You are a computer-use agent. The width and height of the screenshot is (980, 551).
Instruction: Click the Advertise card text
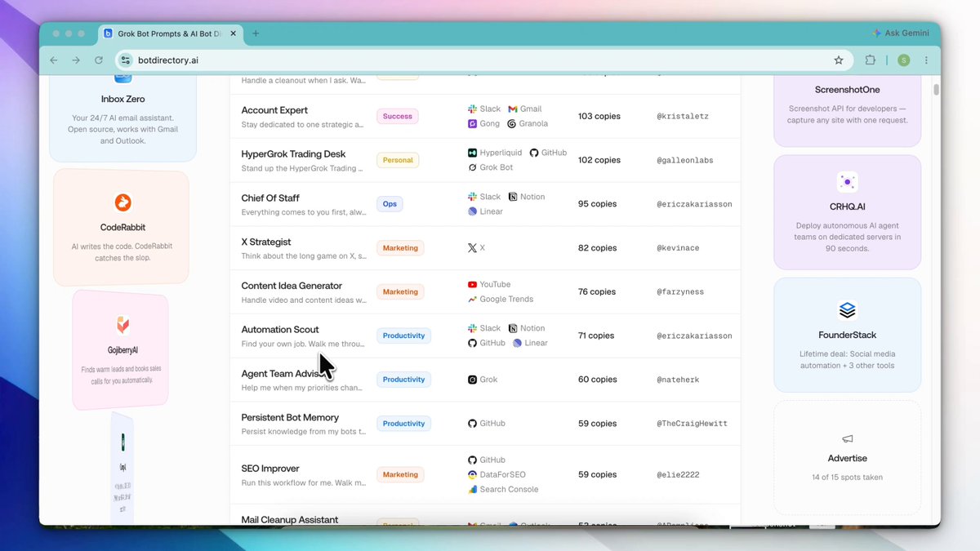point(847,459)
